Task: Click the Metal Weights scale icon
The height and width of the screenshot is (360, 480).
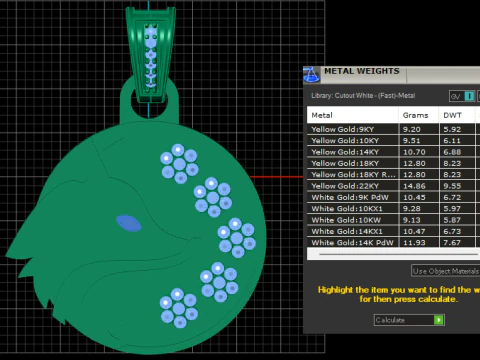Action: [311, 75]
